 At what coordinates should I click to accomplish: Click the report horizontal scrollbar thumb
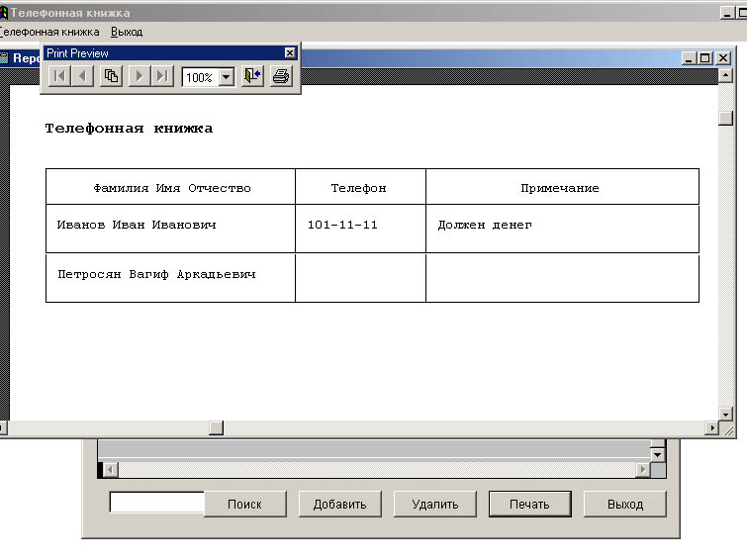pos(217,428)
